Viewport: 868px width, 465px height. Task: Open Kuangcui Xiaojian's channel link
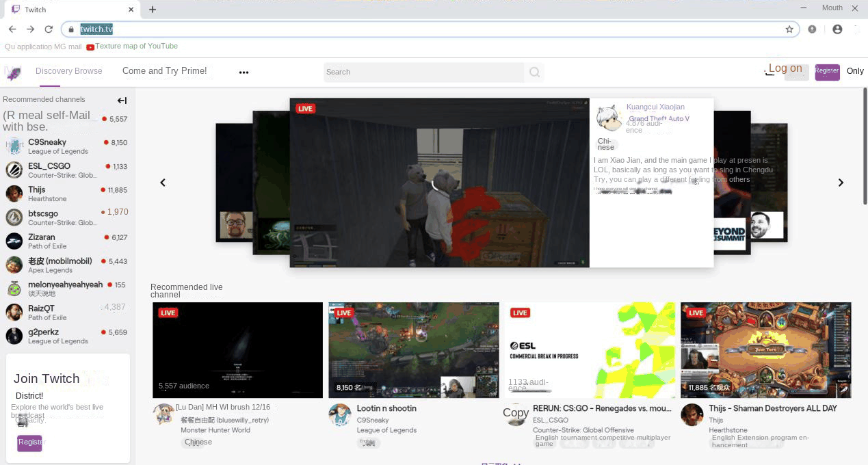(x=655, y=107)
